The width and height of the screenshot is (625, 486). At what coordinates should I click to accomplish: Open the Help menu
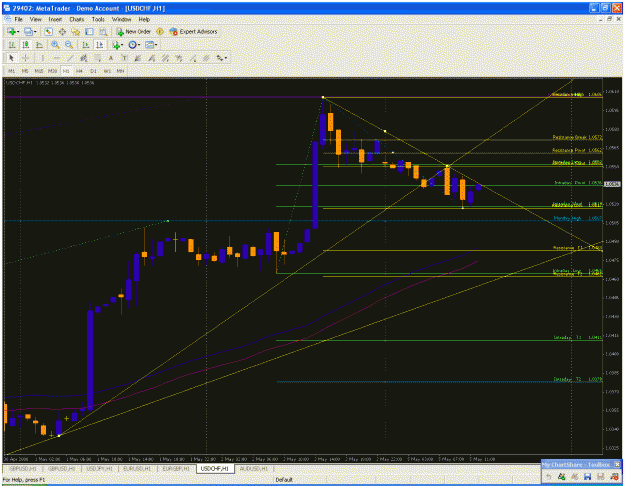coord(144,19)
